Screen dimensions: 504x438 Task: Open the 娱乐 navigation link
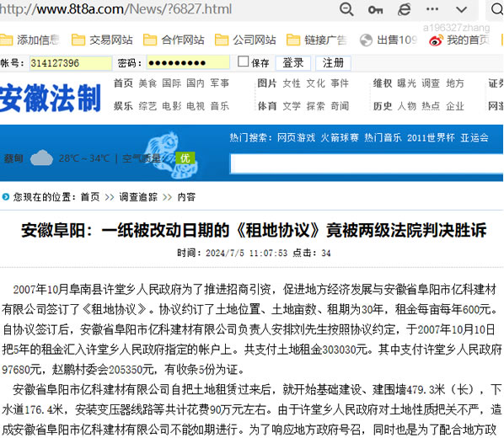point(123,106)
